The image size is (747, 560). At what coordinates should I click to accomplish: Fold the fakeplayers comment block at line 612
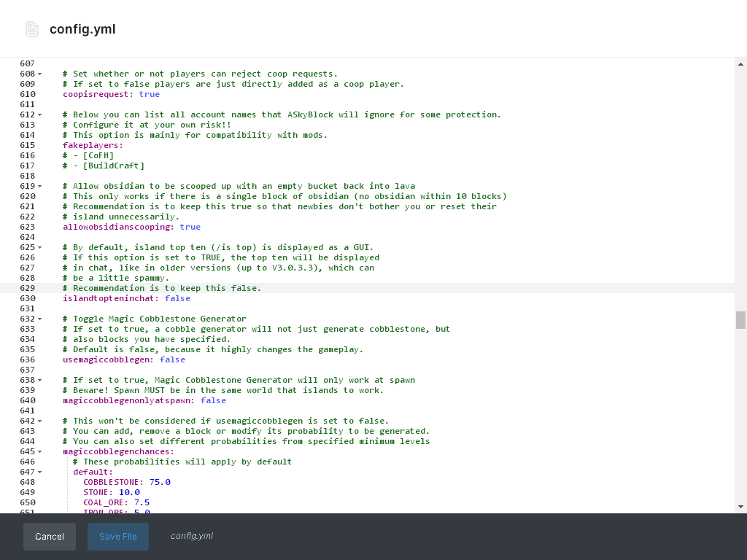tap(40, 115)
